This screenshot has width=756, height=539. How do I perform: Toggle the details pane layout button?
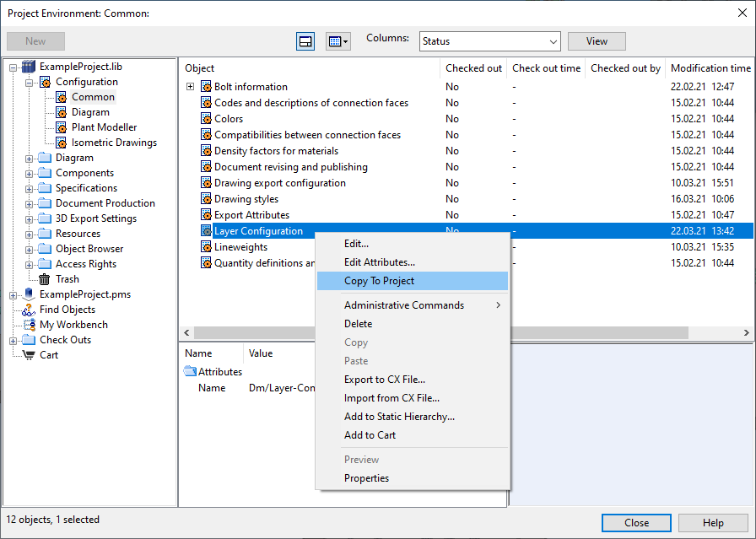[x=305, y=41]
